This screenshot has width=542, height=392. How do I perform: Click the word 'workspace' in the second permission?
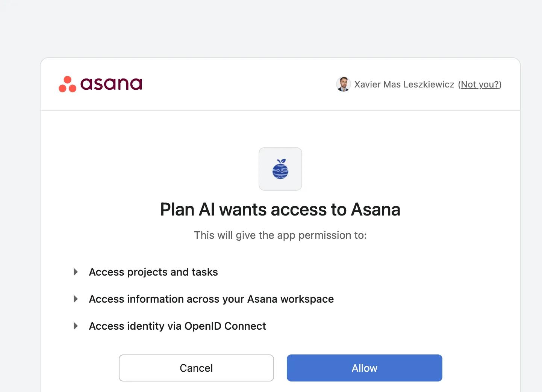point(307,299)
